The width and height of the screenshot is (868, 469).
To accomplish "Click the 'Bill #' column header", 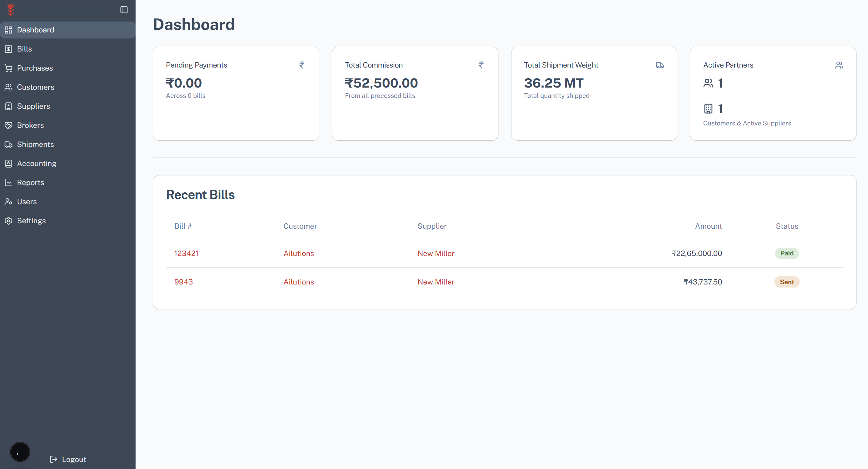I will (183, 226).
